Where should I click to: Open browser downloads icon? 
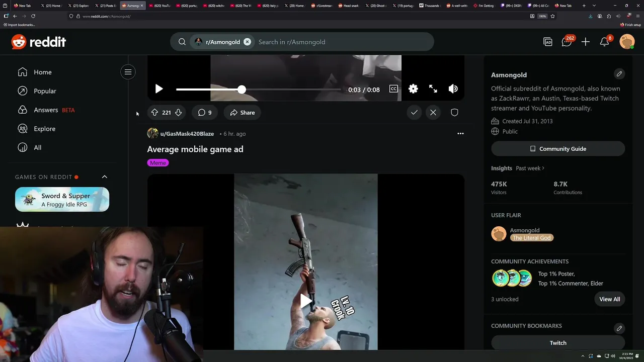pyautogui.click(x=591, y=16)
